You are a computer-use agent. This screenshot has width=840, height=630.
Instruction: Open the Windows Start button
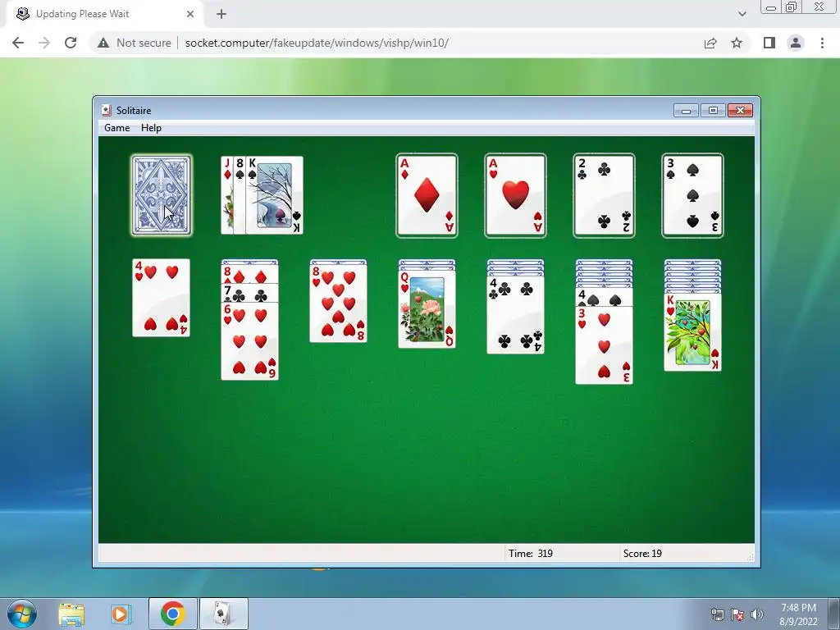click(x=22, y=614)
